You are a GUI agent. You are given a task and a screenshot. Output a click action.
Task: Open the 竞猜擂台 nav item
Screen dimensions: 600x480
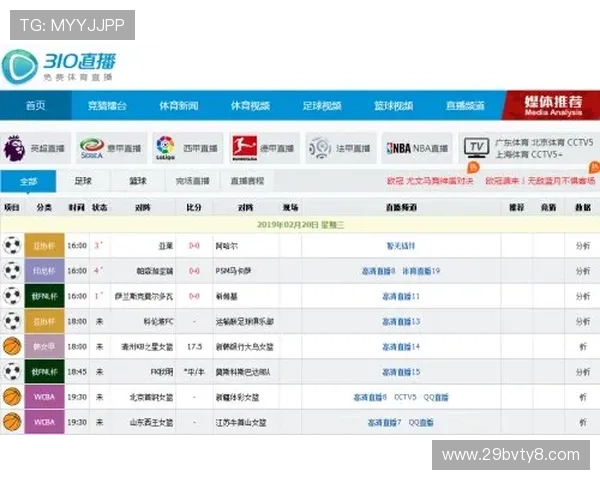[107, 105]
